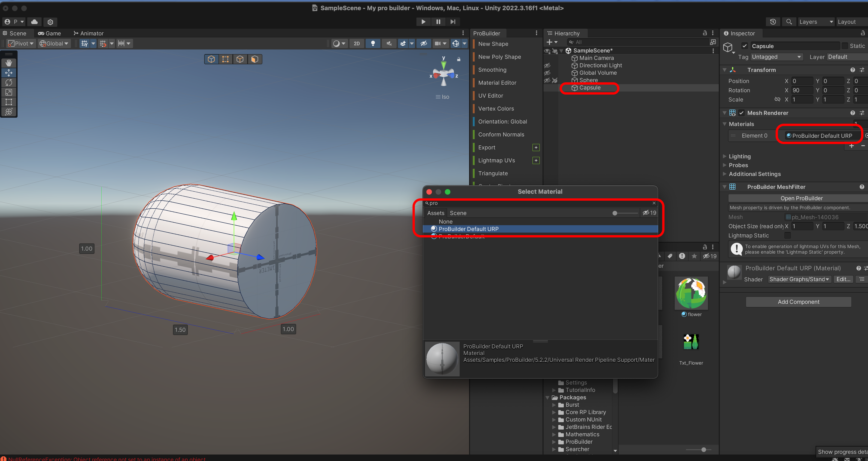Viewport: 868px width, 461px height.
Task: Click the Open ProBuilder button
Action: [x=801, y=198]
